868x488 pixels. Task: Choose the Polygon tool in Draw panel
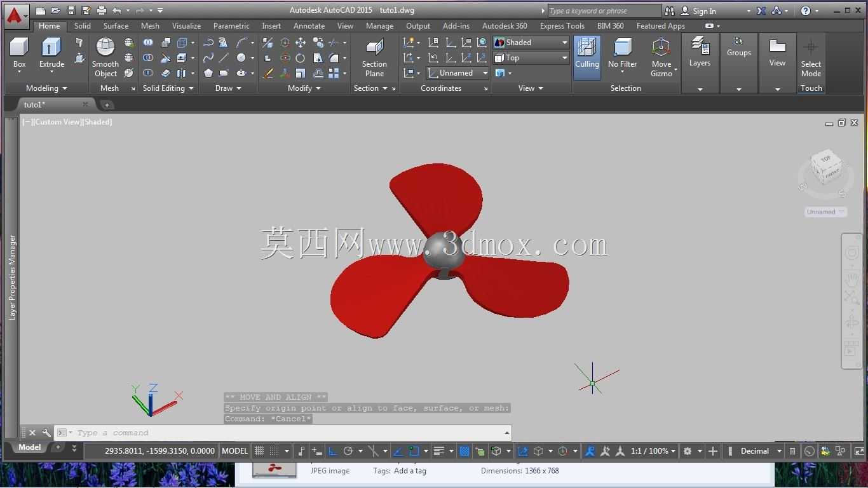208,73
